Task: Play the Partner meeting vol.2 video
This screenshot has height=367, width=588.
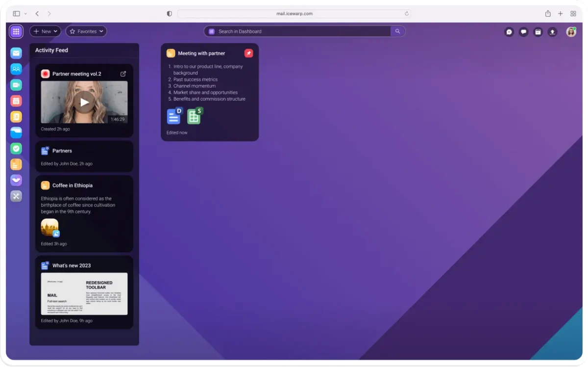Action: tap(84, 102)
